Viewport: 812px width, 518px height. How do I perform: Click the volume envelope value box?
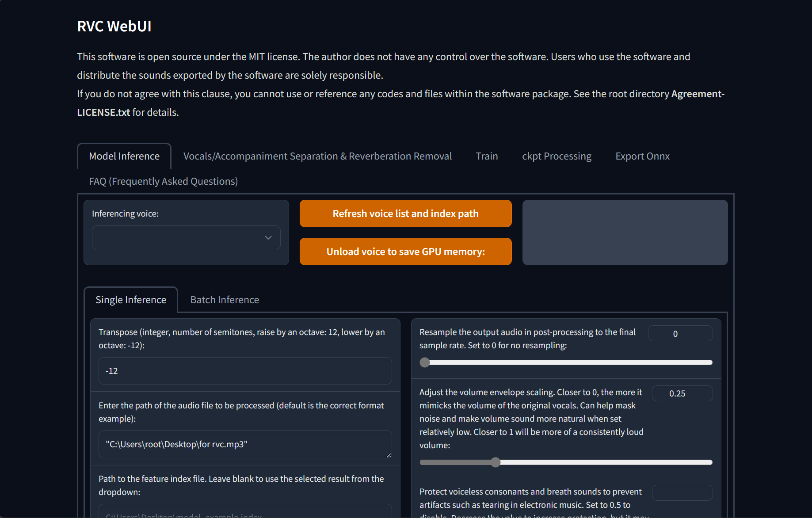click(x=682, y=393)
